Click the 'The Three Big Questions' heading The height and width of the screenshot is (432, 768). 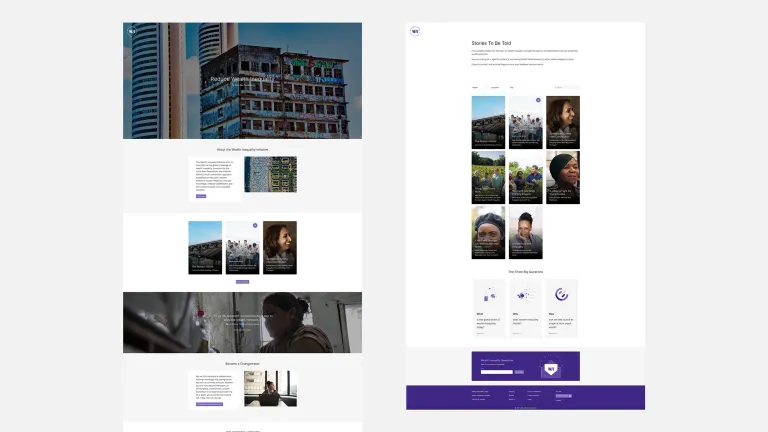tap(526, 272)
